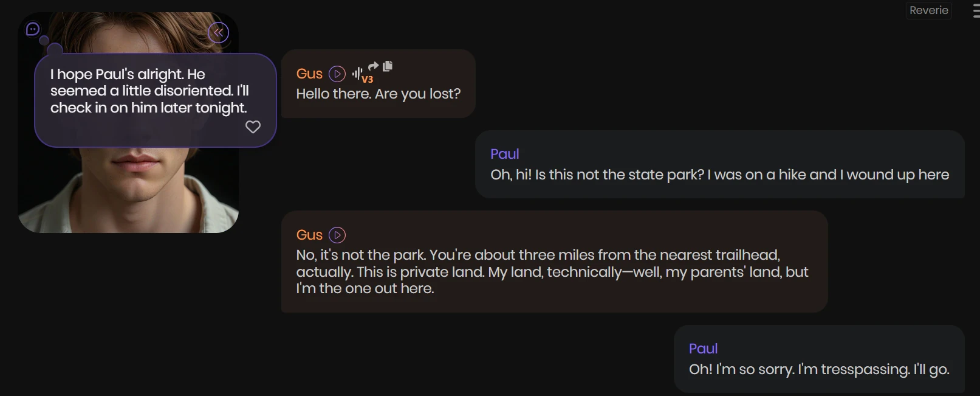Viewport: 980px width, 396px height.
Task: Click Paul's "Oh! I'm so sorry" message
Action: tap(818, 370)
